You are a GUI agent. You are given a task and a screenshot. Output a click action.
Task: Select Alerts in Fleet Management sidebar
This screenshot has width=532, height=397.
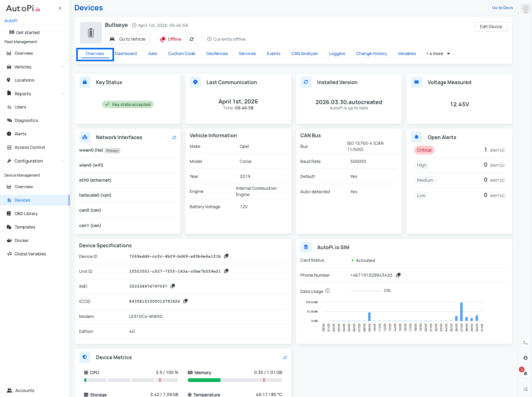(x=21, y=134)
